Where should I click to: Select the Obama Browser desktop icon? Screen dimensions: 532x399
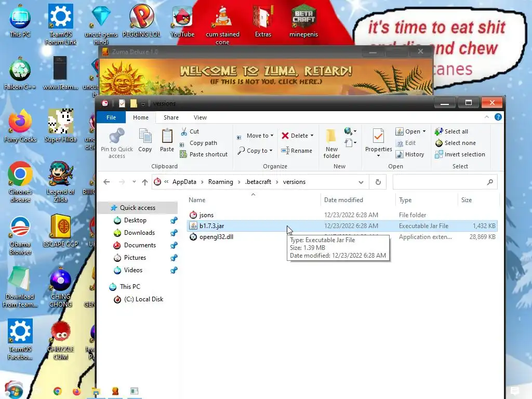20,235
